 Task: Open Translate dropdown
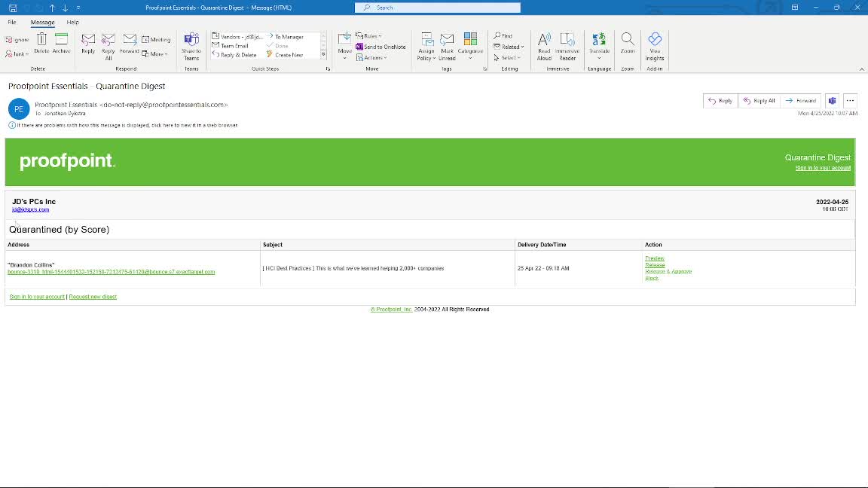coord(599,47)
